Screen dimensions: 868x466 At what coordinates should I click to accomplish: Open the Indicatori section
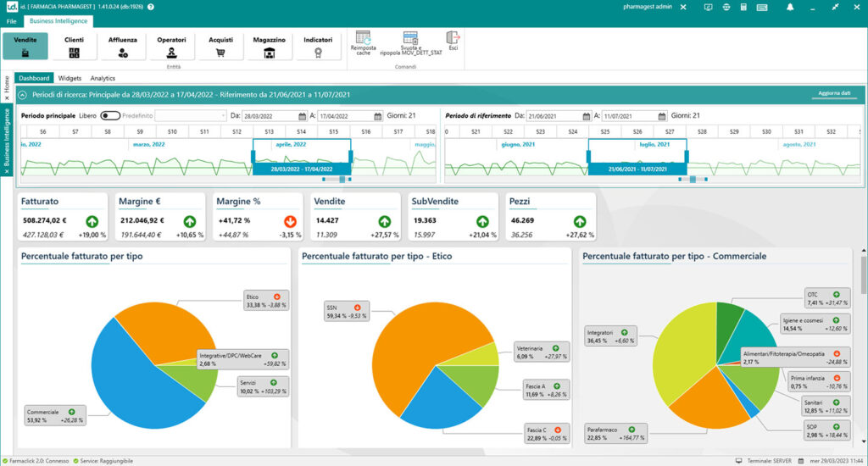click(x=318, y=46)
